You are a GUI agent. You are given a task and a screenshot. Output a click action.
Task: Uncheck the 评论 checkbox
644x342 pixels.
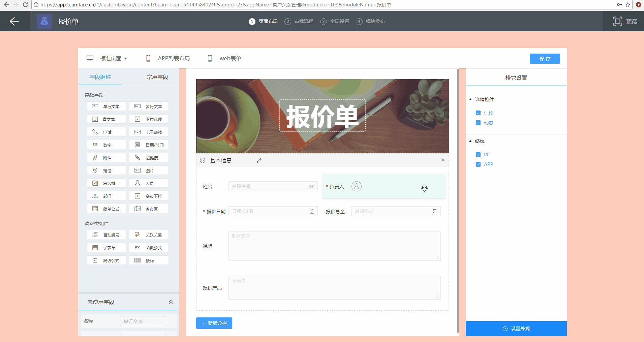point(478,113)
